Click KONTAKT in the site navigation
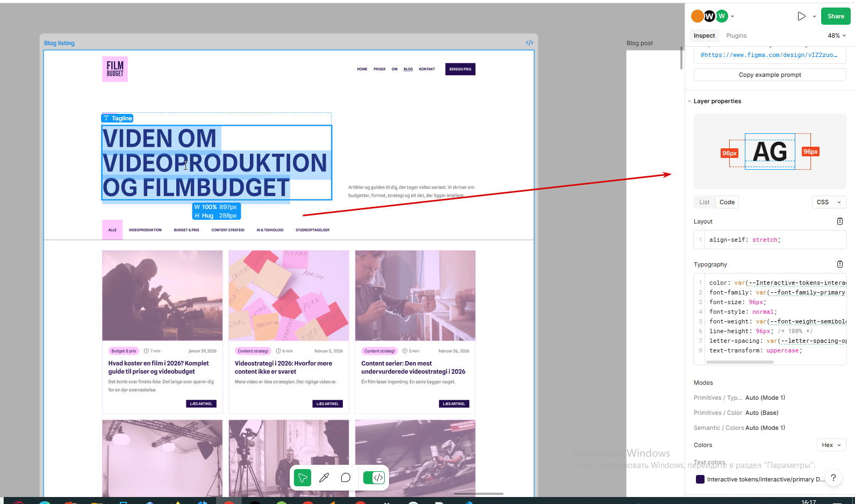855x504 pixels. (427, 69)
